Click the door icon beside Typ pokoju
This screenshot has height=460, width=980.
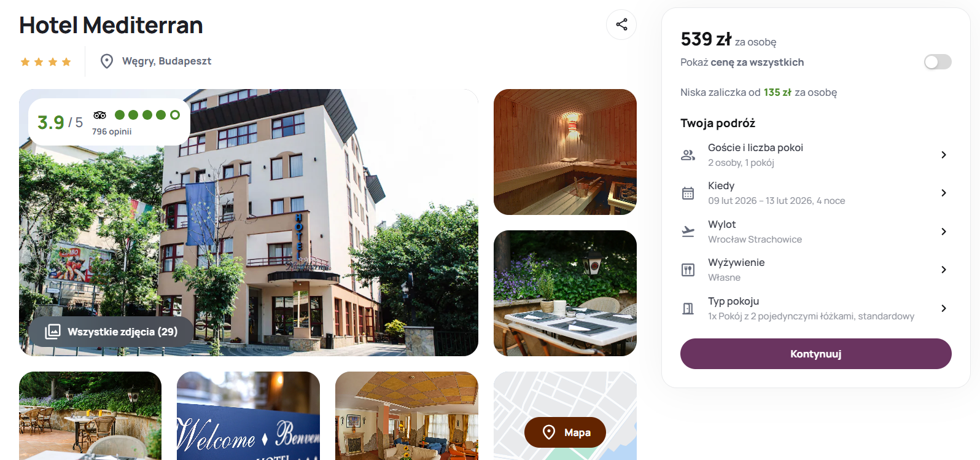click(688, 308)
